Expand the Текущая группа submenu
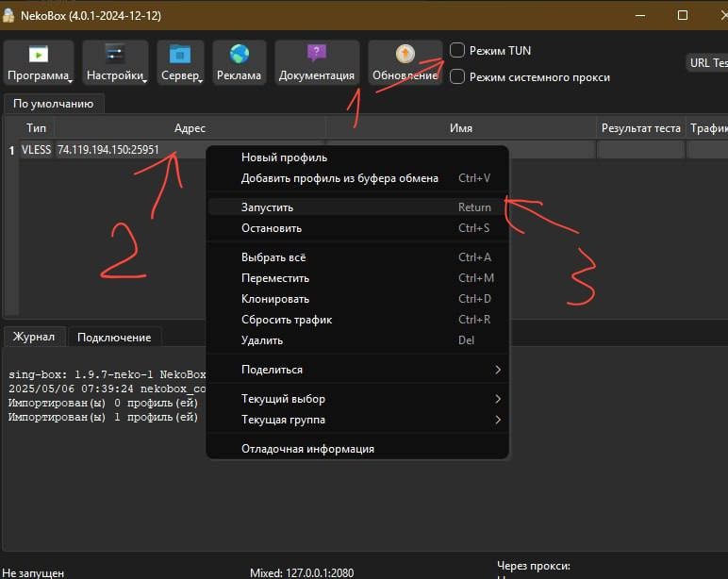The width and height of the screenshot is (728, 579). (357, 420)
